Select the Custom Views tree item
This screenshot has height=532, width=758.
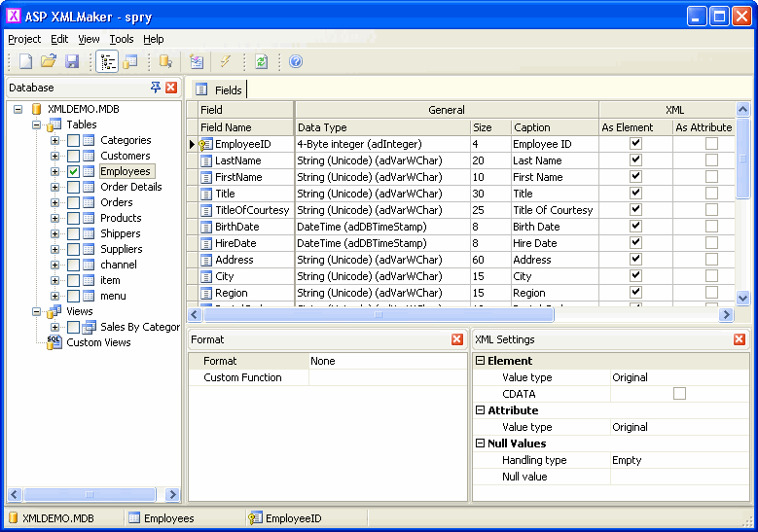[x=98, y=342]
